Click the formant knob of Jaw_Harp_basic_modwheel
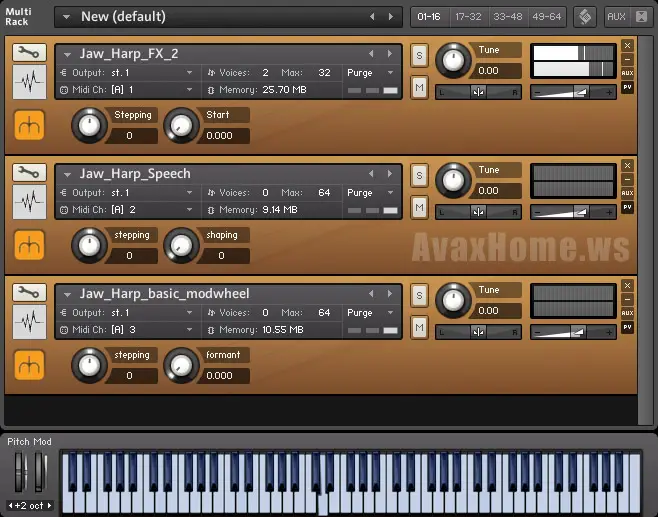 (x=181, y=365)
